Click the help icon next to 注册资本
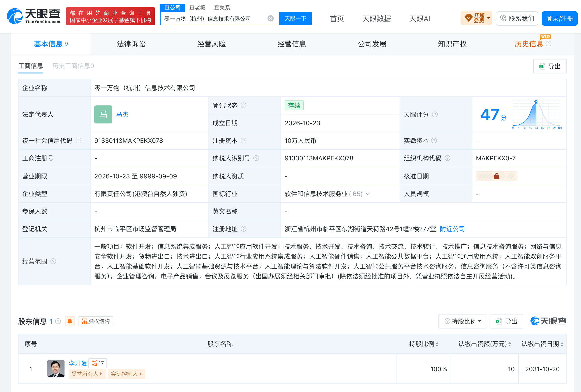Screen dimensions: 581x392 pyautogui.click(x=244, y=141)
